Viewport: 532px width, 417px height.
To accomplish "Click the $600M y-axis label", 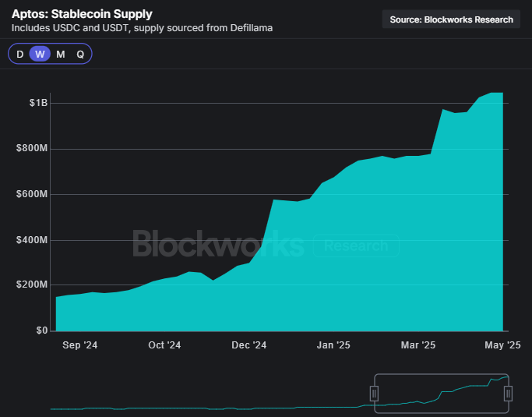I will pyautogui.click(x=32, y=194).
